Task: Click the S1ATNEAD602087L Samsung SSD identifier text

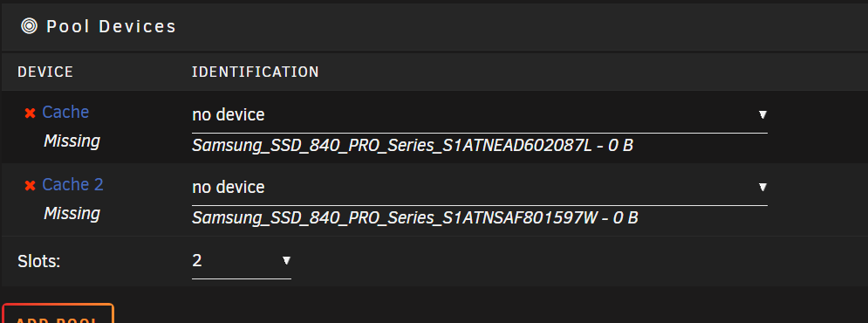Action: coord(413,146)
